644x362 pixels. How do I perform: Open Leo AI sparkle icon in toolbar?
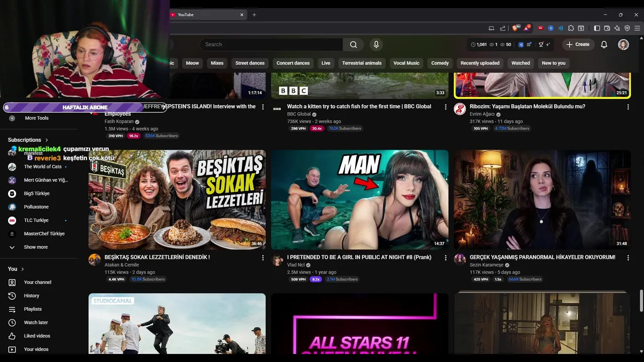pyautogui.click(x=617, y=28)
